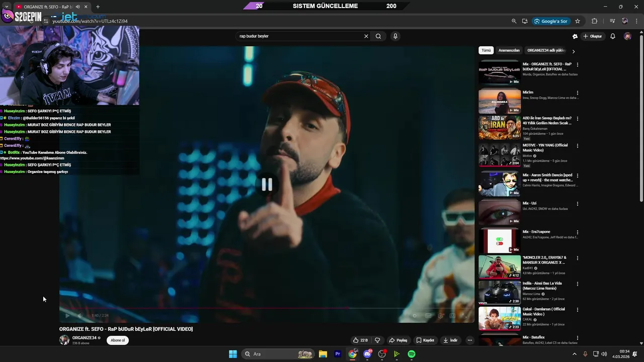Open options for MOTIVE - YIN YANG video
The image size is (644, 362).
coord(578,146)
